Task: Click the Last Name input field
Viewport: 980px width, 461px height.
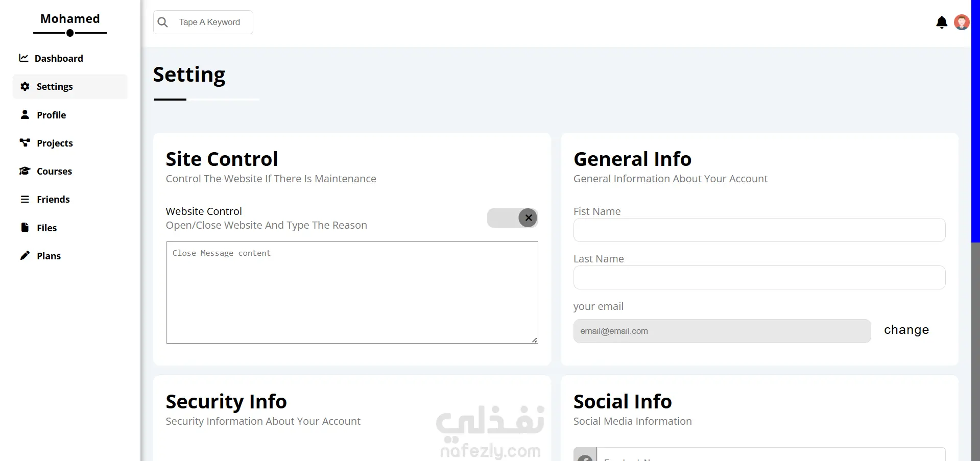Action: 759,278
